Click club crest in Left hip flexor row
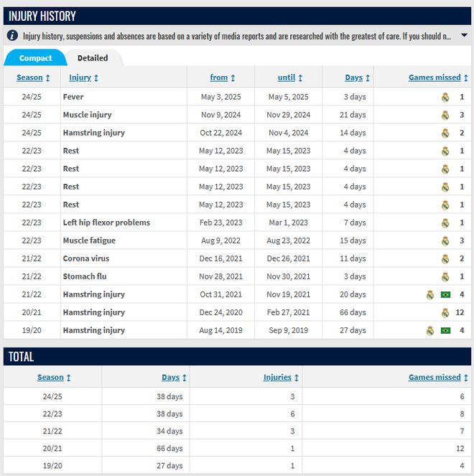Image resolution: width=474 pixels, height=476 pixels. click(x=445, y=223)
